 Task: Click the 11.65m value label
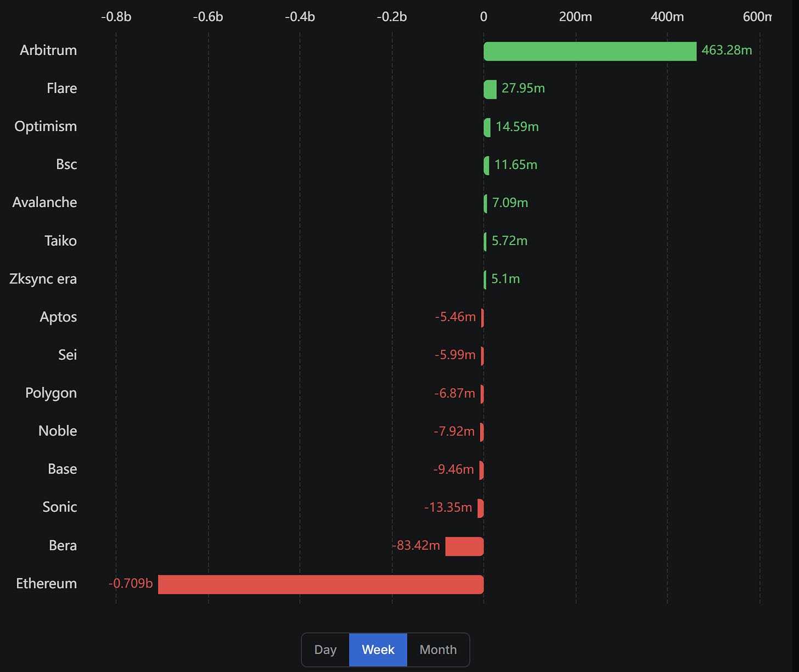coord(516,164)
